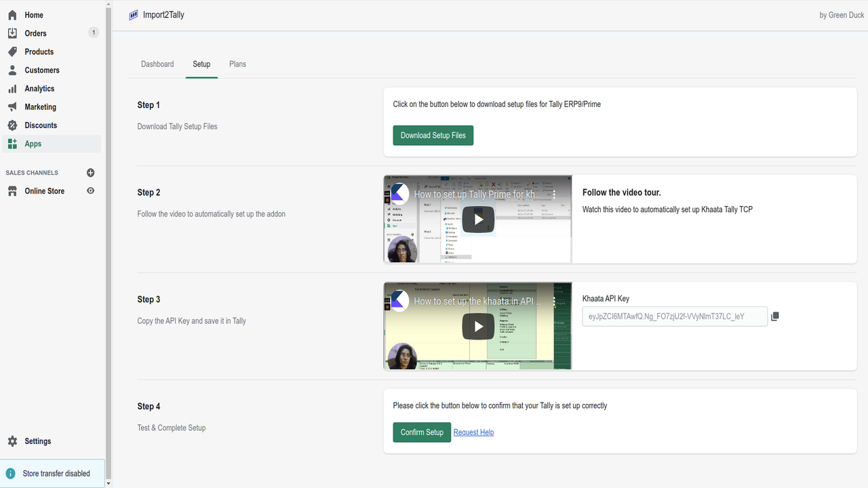Click the Products tag icon
The height and width of the screenshot is (488, 868).
pos(12,52)
